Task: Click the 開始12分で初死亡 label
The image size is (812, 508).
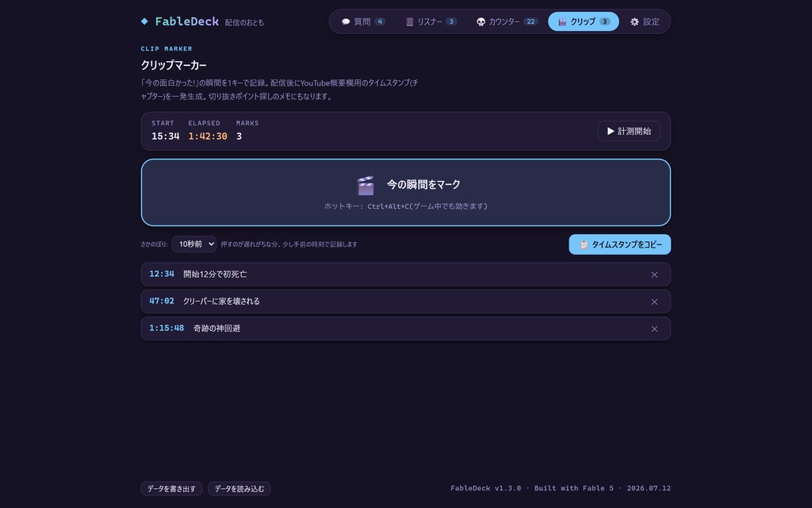Action: click(x=215, y=274)
